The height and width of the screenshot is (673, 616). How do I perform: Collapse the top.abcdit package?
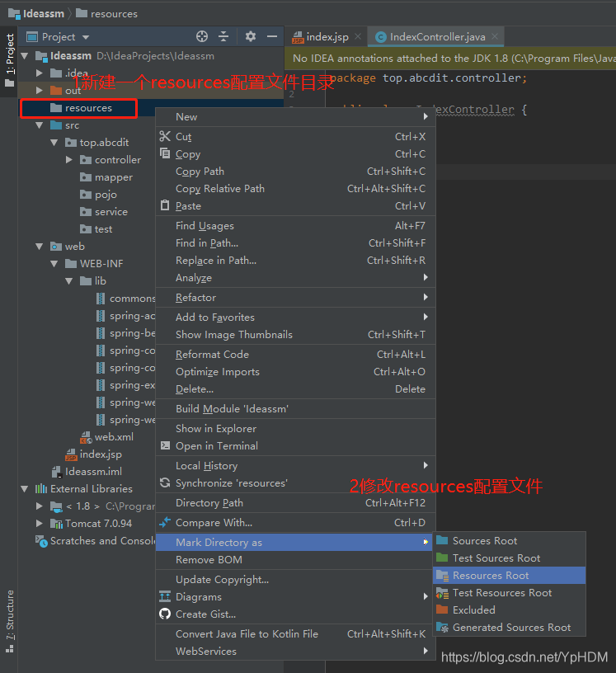coord(54,142)
